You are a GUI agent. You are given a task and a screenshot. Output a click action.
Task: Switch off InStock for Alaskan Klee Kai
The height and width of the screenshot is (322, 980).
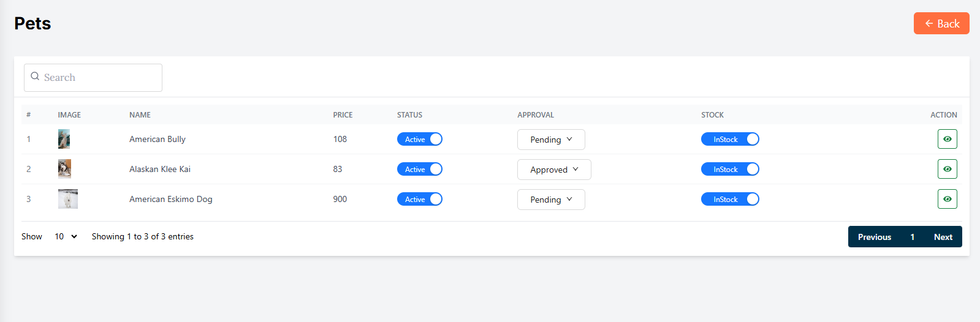[x=730, y=169]
